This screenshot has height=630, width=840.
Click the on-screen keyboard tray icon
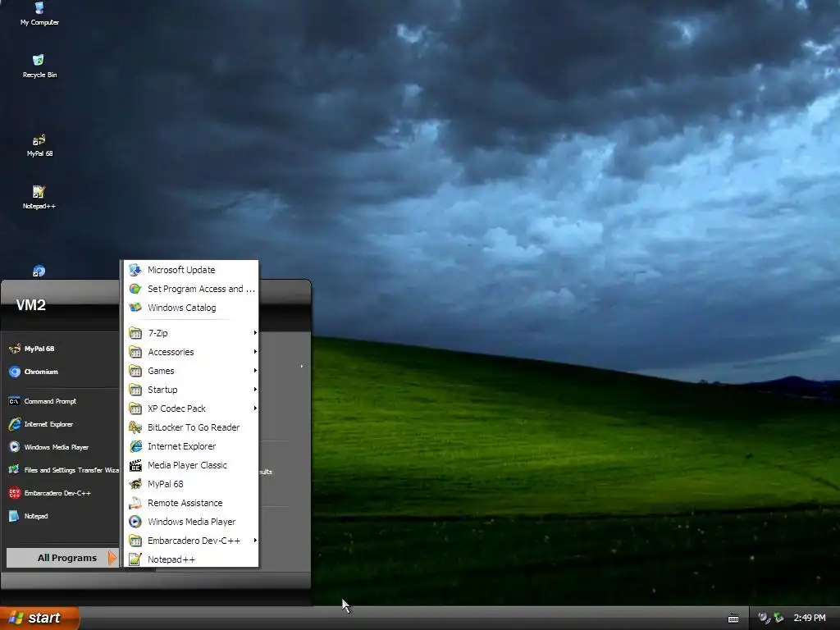(733, 619)
